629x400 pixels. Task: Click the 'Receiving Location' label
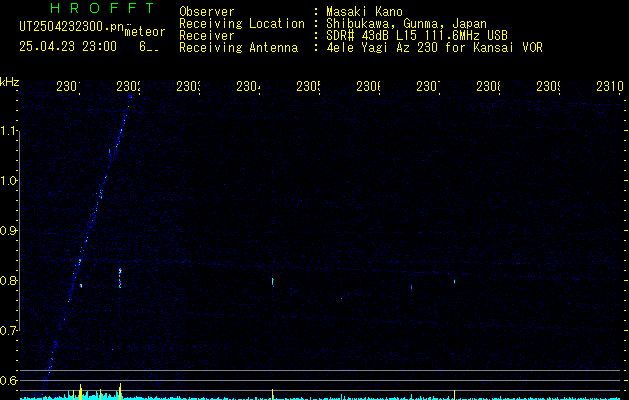(x=242, y=24)
